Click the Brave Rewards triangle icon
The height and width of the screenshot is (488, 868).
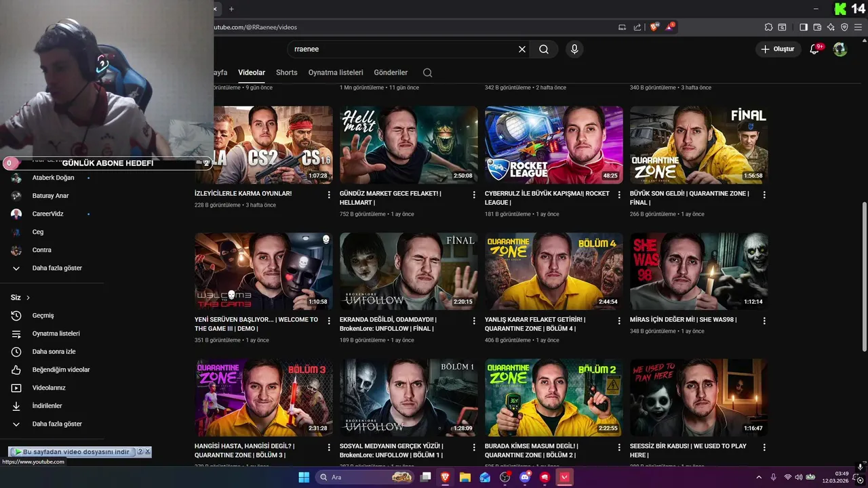click(x=669, y=27)
